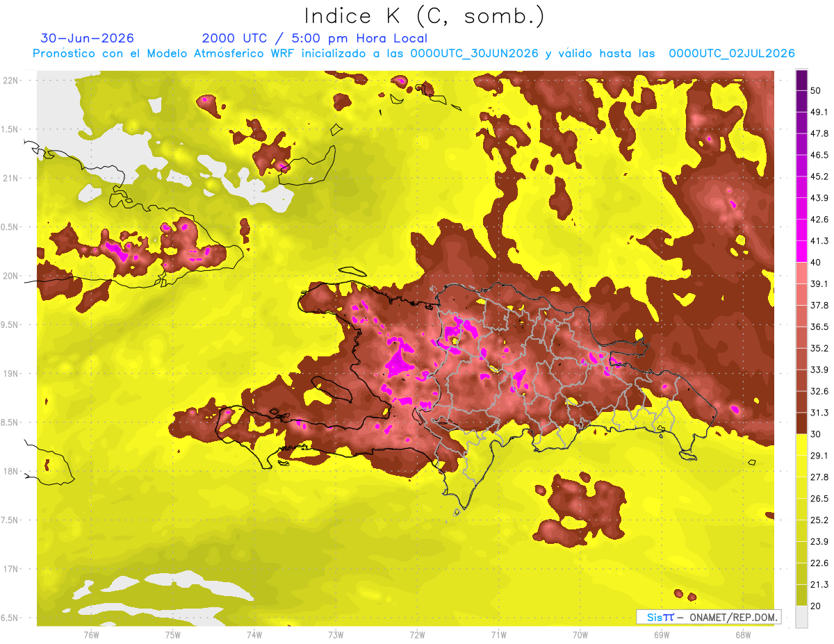Click the "46.5" legend value
Image resolution: width=834 pixels, height=644 pixels.
coord(820,155)
